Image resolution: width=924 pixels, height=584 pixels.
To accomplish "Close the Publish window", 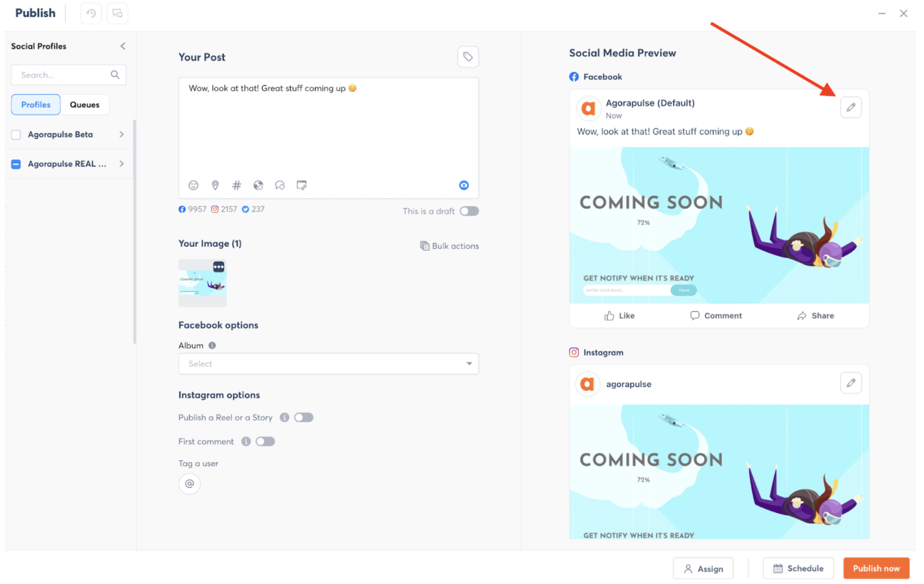I will coord(904,13).
